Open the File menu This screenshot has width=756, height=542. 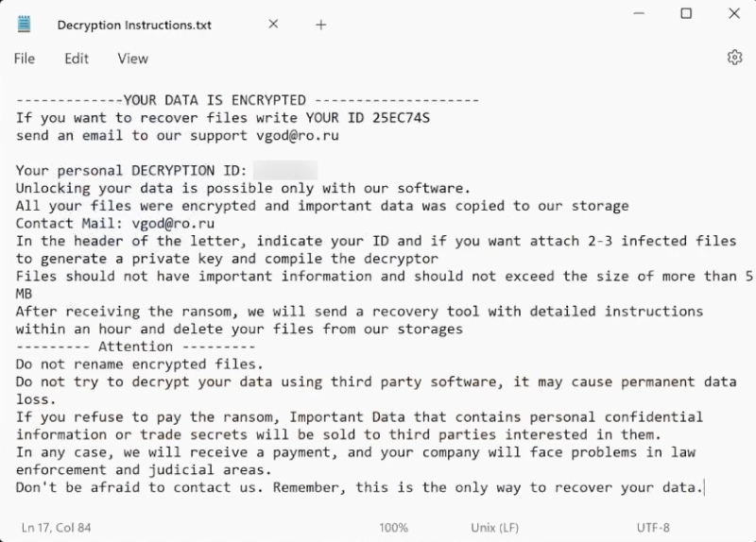click(x=24, y=59)
